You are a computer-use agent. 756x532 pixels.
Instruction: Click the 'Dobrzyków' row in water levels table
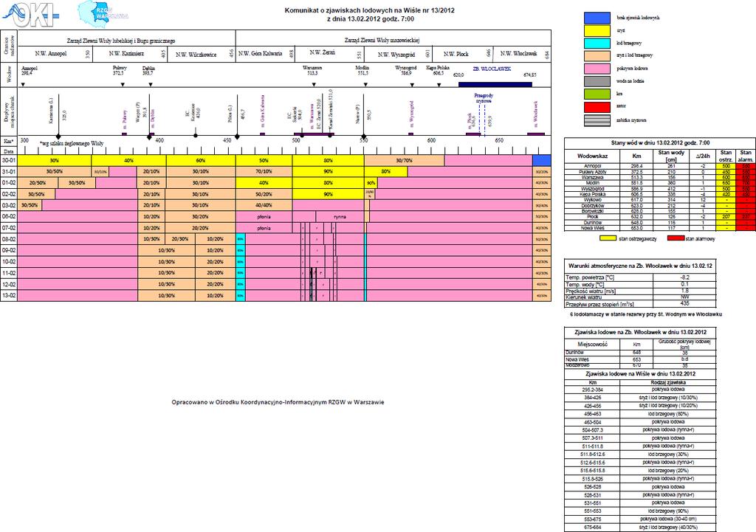pyautogui.click(x=660, y=206)
